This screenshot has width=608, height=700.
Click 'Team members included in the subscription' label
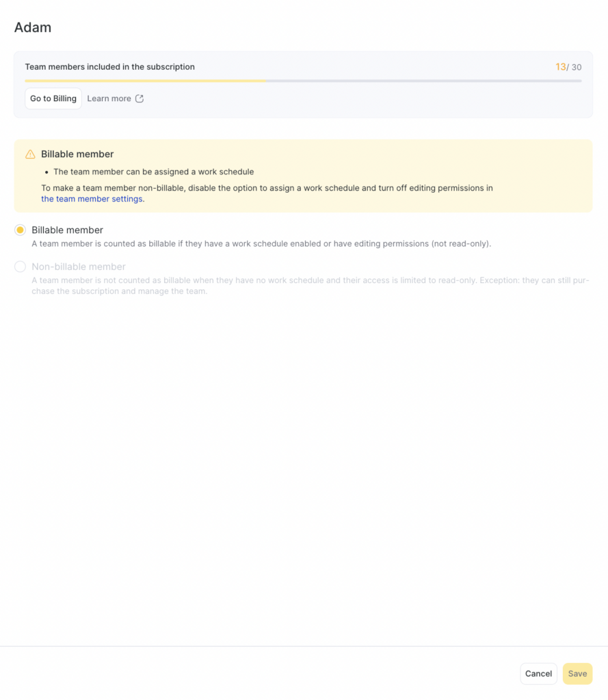coord(109,67)
